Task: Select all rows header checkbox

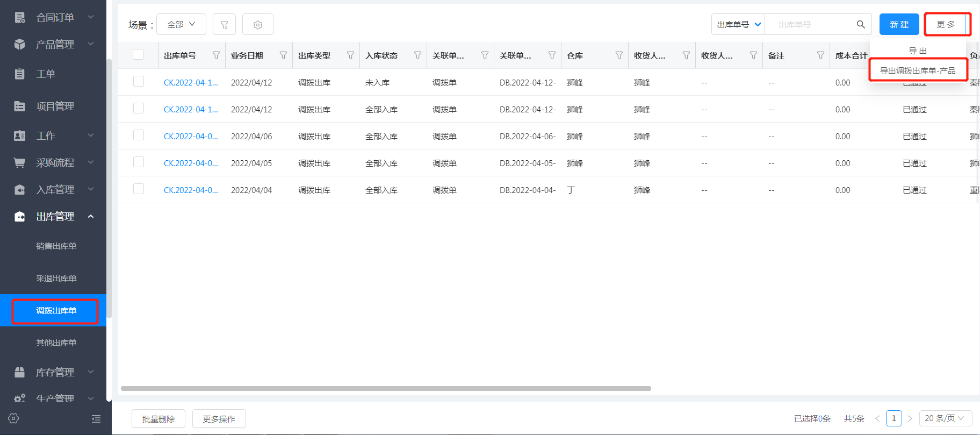Action: click(138, 54)
